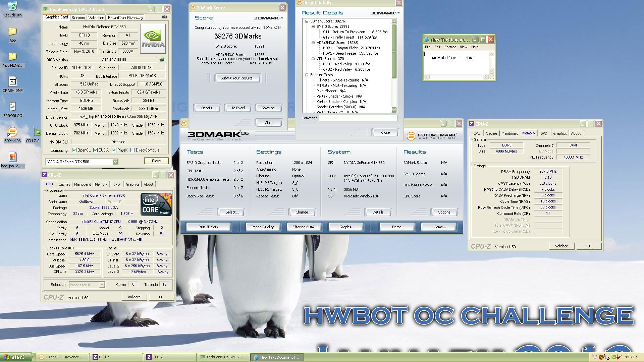Screen dimensions: 644x362
Task: Open Notepad's Format menu
Action: [450, 47]
